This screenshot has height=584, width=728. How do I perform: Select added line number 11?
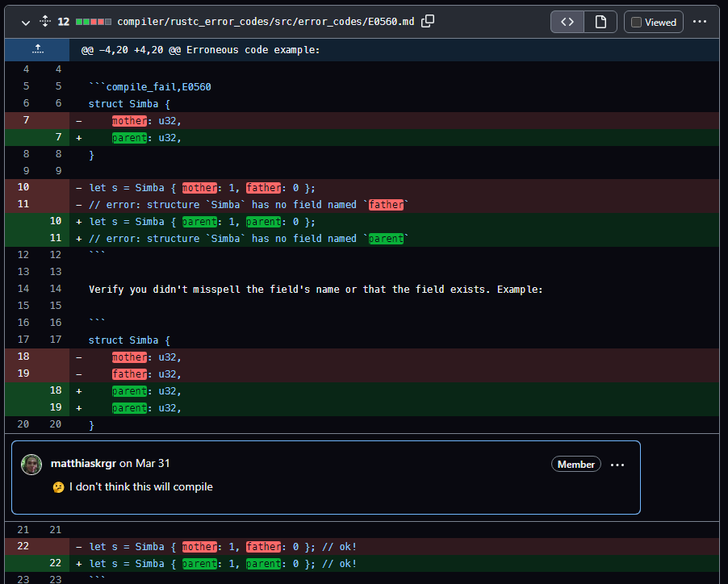(x=56, y=237)
